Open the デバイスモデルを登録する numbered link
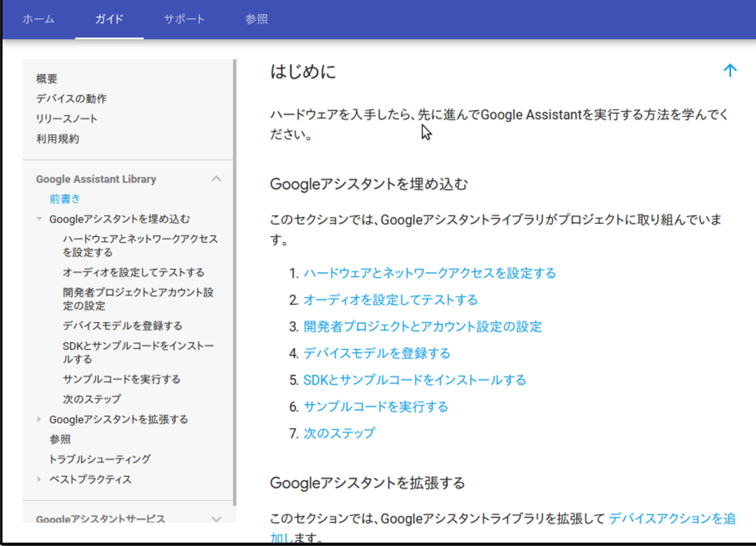 tap(377, 354)
